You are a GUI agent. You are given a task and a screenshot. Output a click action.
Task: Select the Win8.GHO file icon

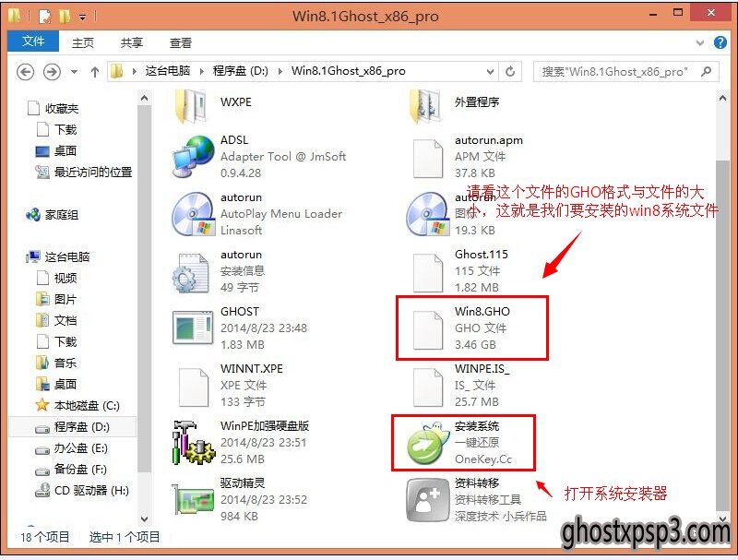coord(427,330)
